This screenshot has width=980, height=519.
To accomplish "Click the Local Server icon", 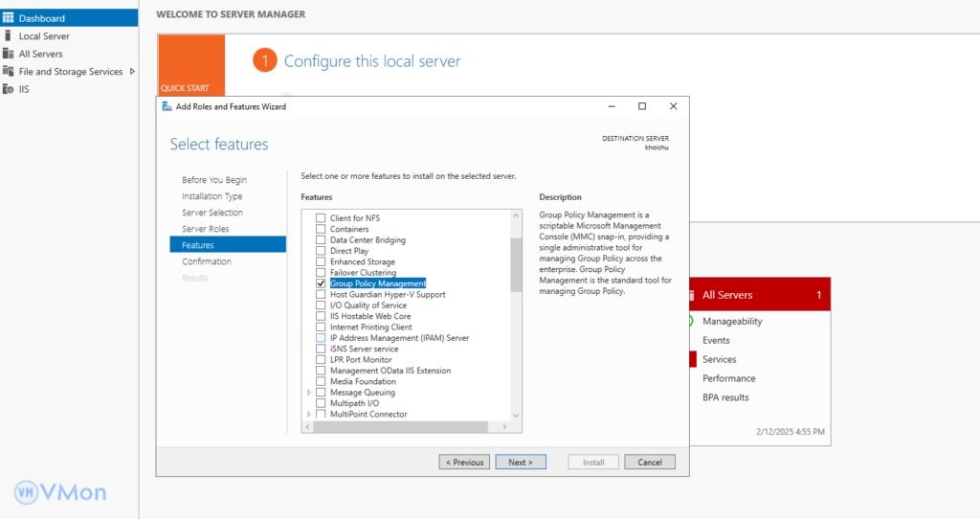I will click(8, 35).
